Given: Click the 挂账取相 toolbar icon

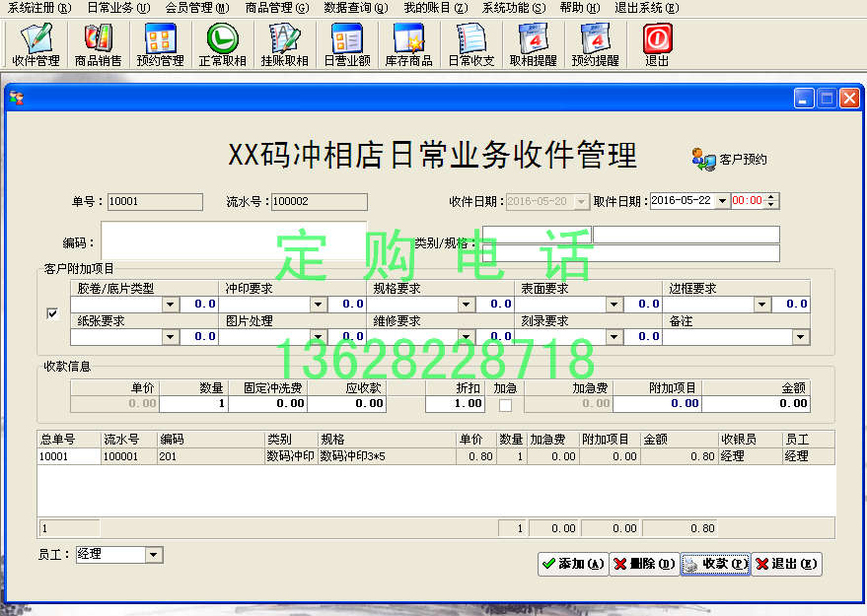Looking at the screenshot, I should click(284, 44).
